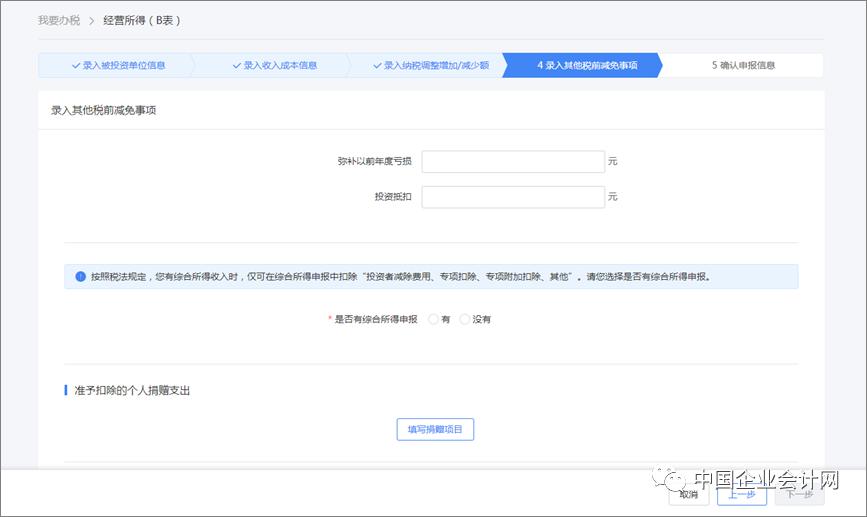This screenshot has width=867, height=517.
Task: Click checkmark icon beside 录入收入成本信息
Action: (237, 65)
